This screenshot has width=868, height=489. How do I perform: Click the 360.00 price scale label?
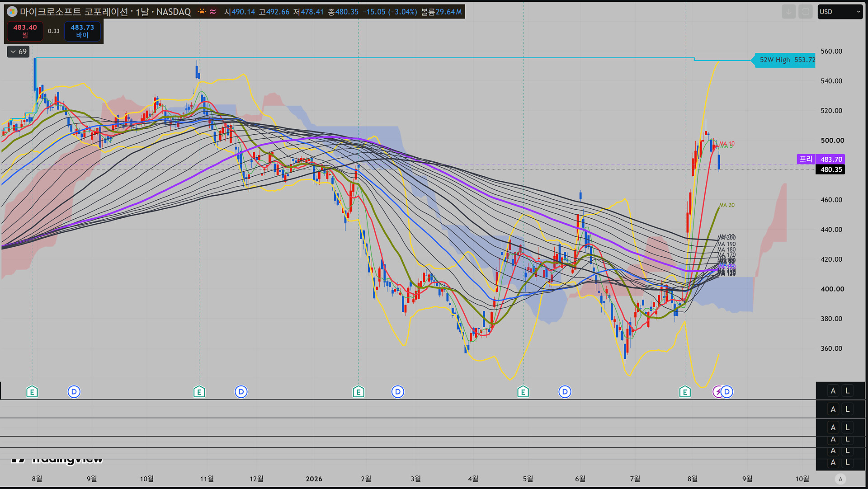tap(831, 348)
